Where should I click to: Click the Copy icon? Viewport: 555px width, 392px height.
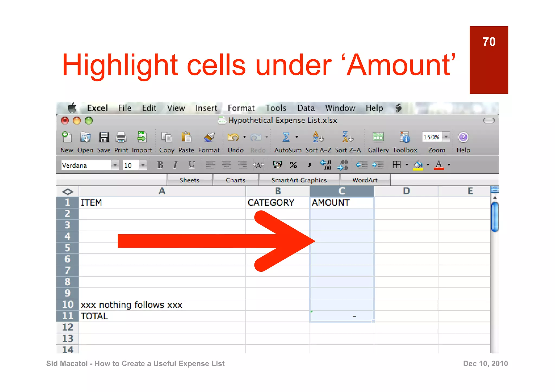[167, 137]
